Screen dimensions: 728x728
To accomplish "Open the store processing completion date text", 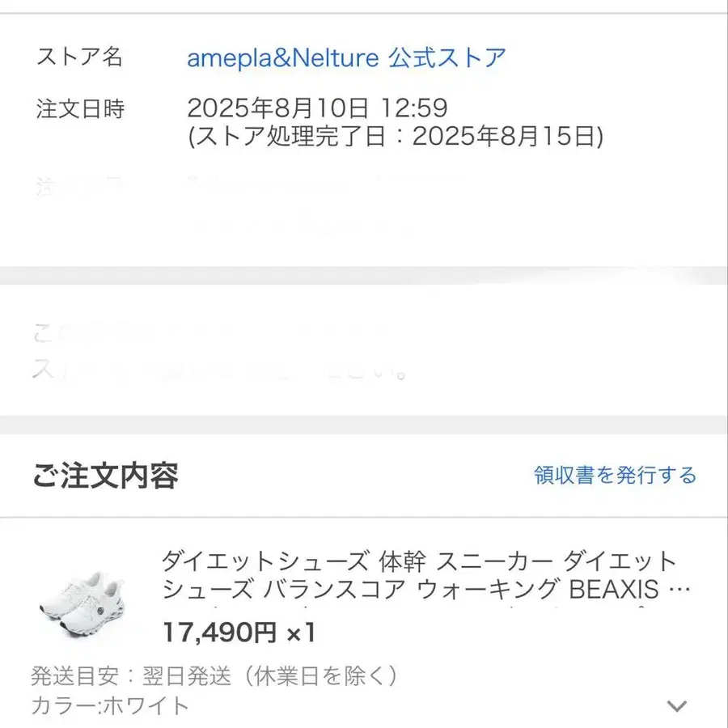I will point(392,140).
